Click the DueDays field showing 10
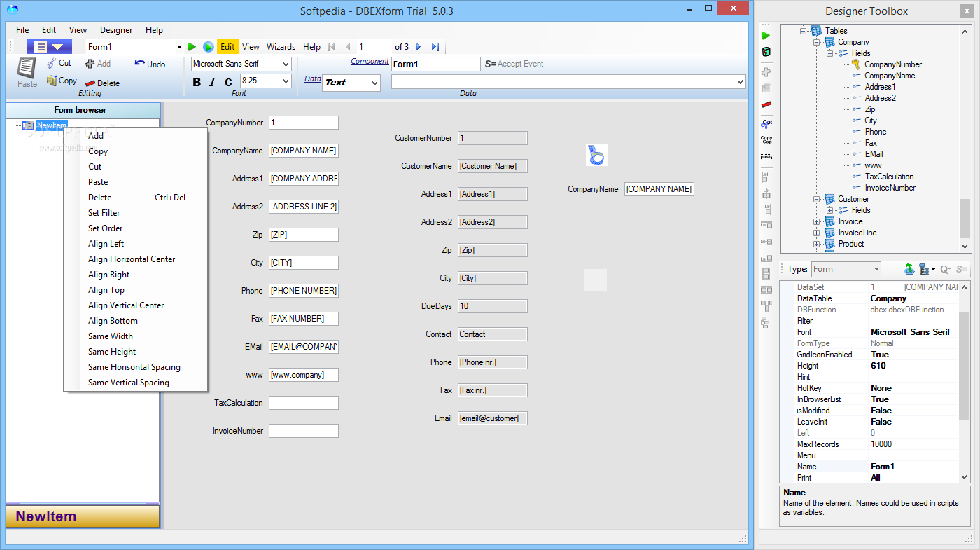This screenshot has width=980, height=550. tap(492, 306)
